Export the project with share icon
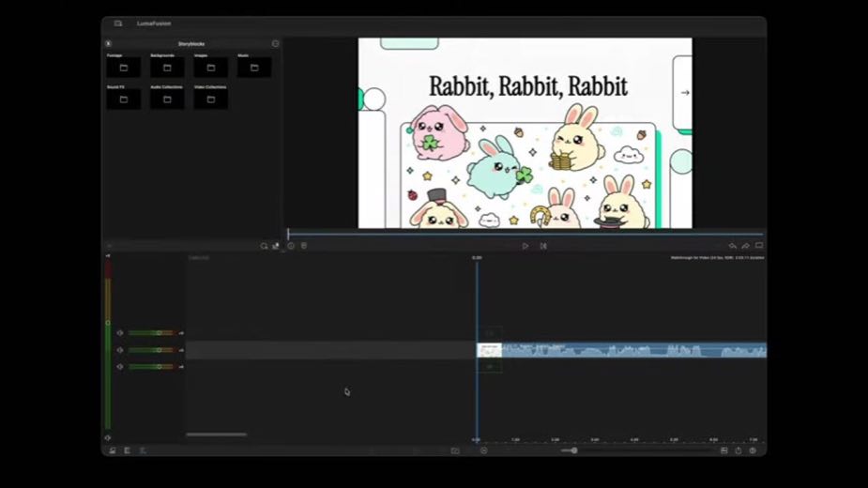 (x=738, y=450)
